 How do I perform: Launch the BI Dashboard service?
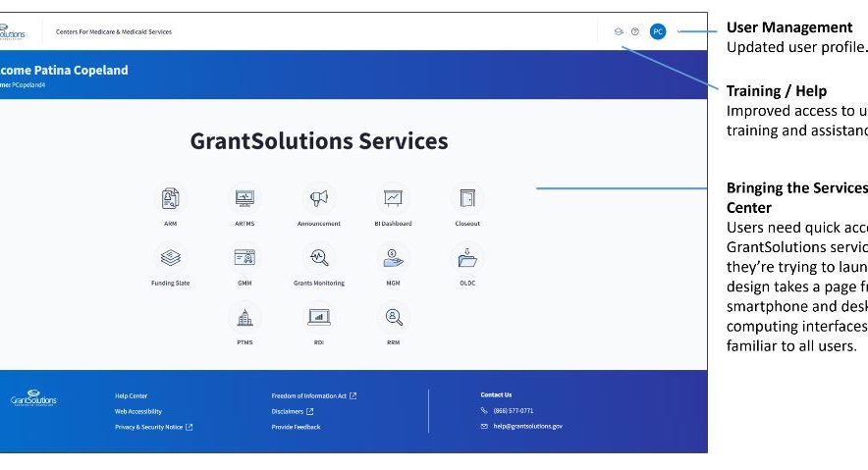coord(393,199)
